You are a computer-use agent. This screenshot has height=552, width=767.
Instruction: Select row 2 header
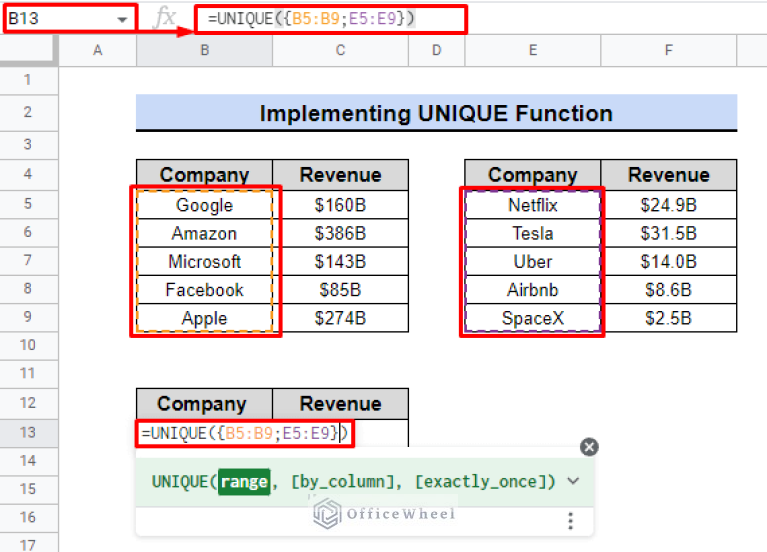tap(28, 113)
